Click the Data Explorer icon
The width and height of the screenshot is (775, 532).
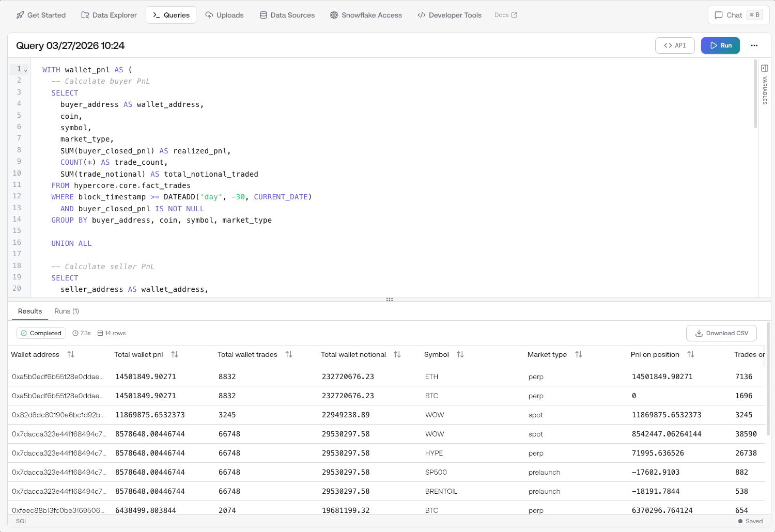[84, 15]
